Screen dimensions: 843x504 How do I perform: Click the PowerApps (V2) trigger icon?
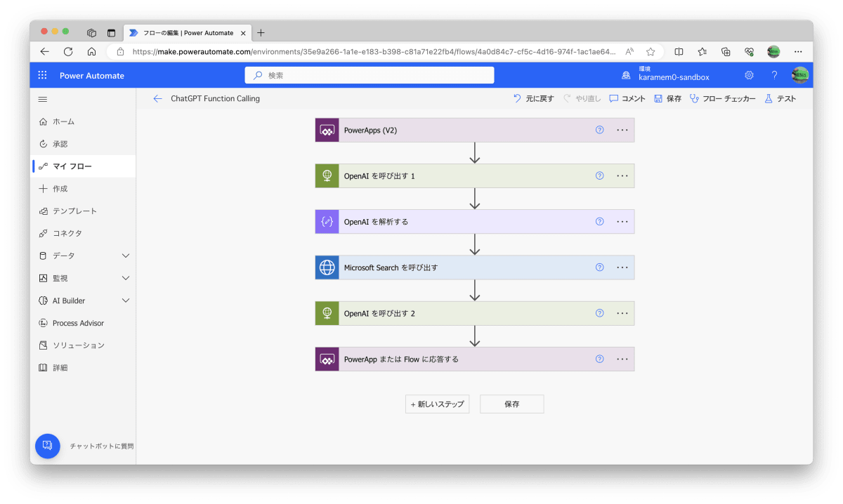[327, 130]
